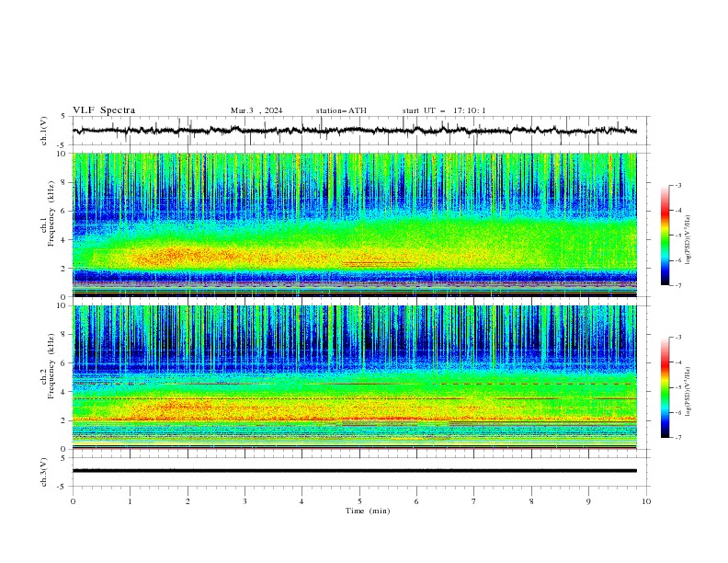Screen dimensions: 728x563
Task: Select the "start UT = 17:10: 1" text
Action: 444,110
